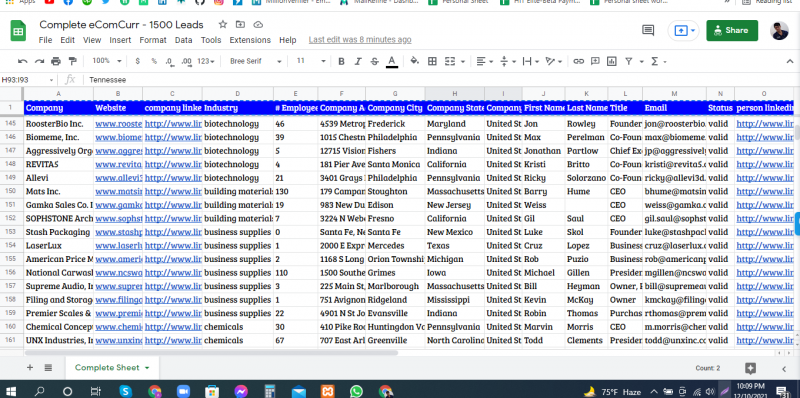Toggle strikethrough formatting
This screenshot has height=398, width=800.
[374, 61]
